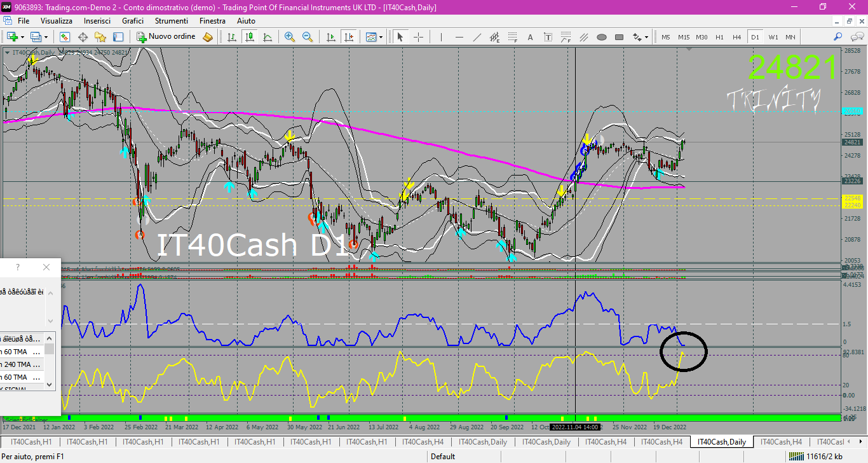Image resolution: width=868 pixels, height=463 pixels.
Task: Open the Visualizza menu
Action: point(57,21)
